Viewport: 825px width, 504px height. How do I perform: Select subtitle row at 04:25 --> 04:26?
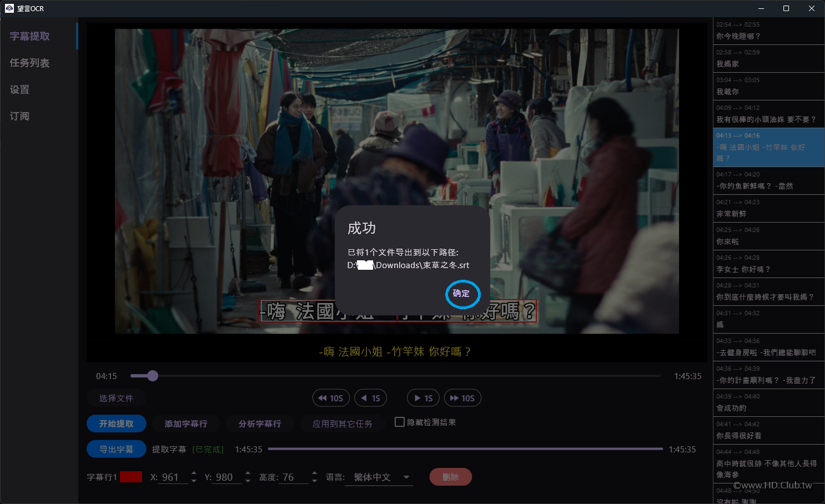click(x=769, y=236)
